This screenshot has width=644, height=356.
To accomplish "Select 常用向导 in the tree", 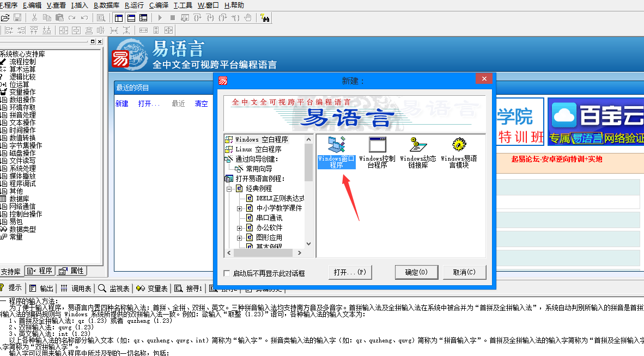I will tap(259, 169).
